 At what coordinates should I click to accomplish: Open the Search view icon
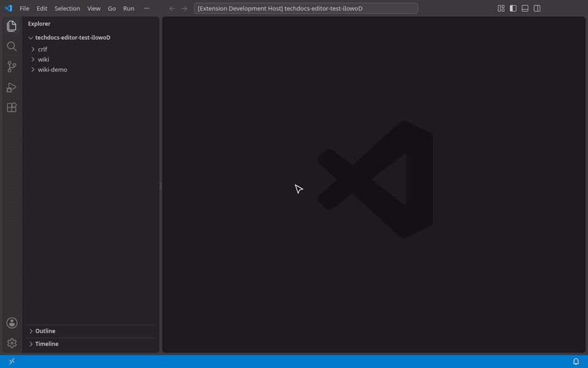12,46
